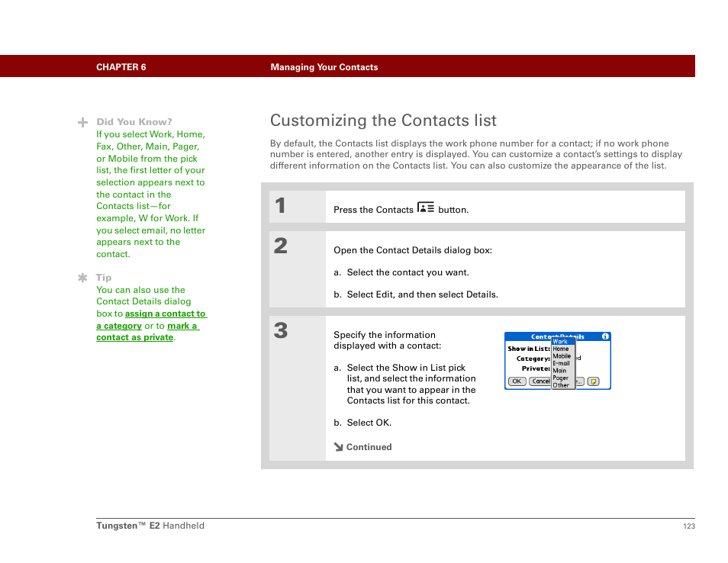This screenshot has width=728, height=563.
Task: Choose E-mail from the pick list
Action: [x=563, y=363]
